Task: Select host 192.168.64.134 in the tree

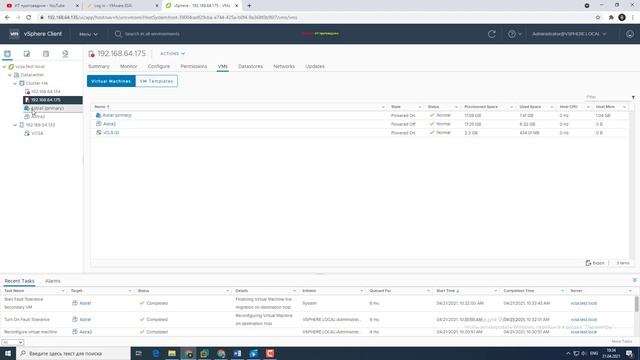Action: [46, 92]
